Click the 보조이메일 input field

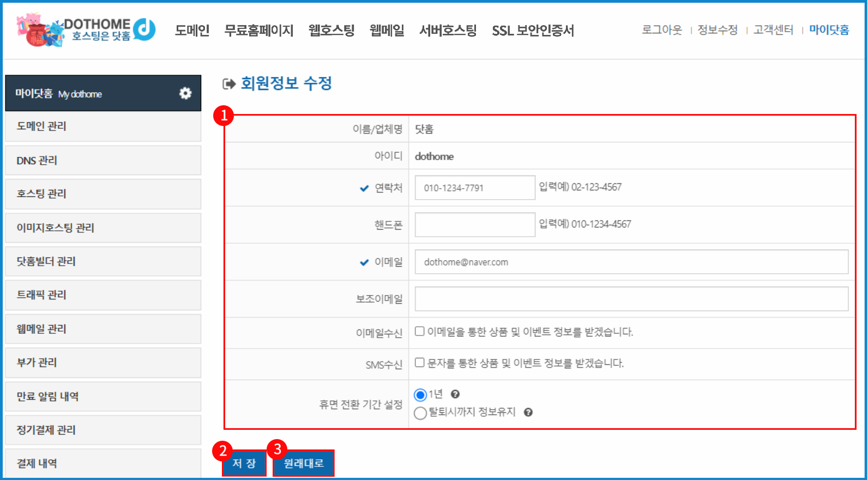click(631, 299)
